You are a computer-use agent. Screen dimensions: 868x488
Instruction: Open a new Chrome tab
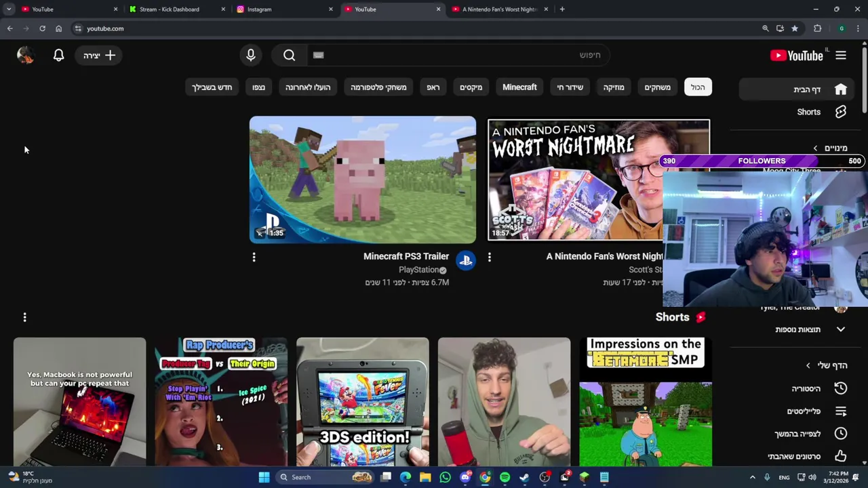coord(562,9)
